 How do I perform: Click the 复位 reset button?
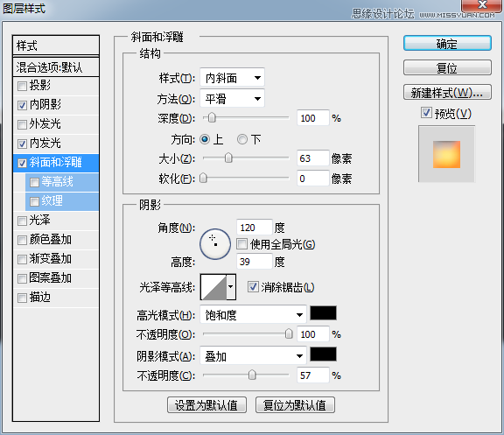point(447,67)
